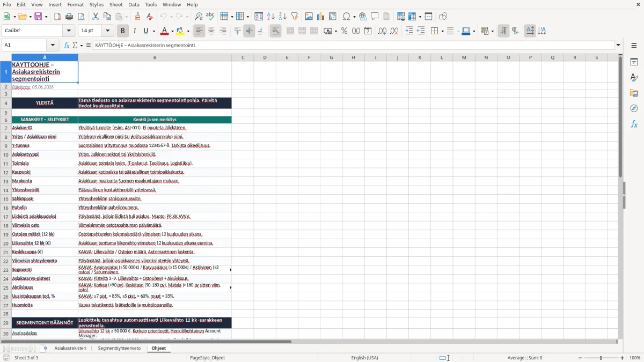The image size is (644, 362).
Task: Open Sidebar Gallery panel
Action: point(634,93)
